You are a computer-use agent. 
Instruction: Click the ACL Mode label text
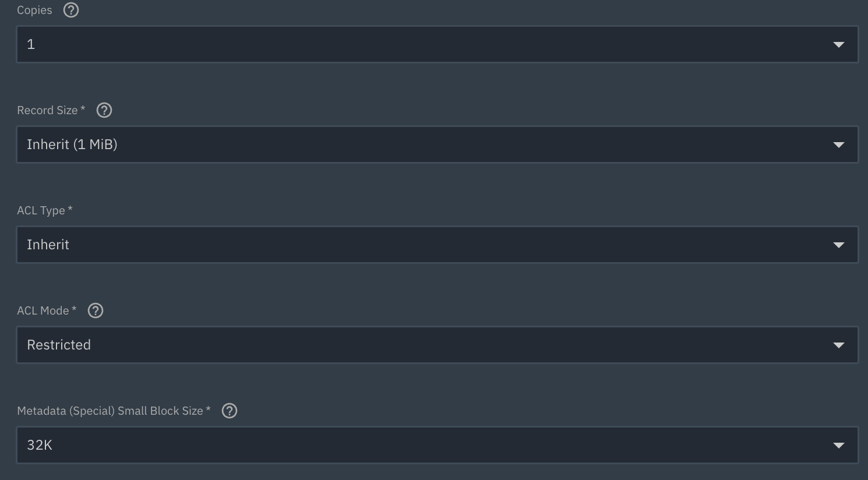coord(43,310)
